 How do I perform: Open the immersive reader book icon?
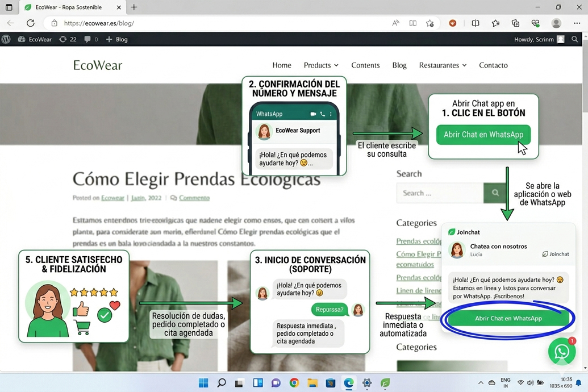click(x=413, y=23)
